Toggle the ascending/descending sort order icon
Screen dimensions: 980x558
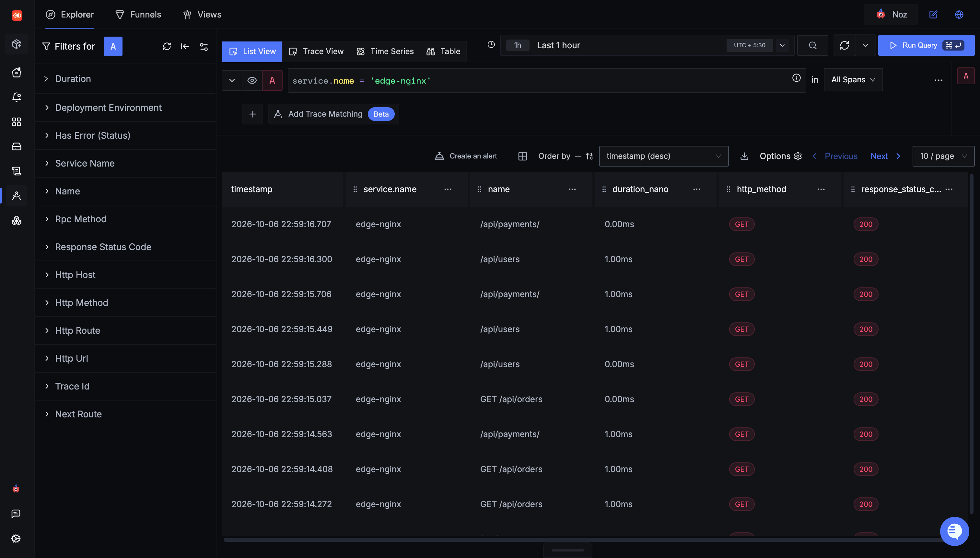pyautogui.click(x=589, y=157)
